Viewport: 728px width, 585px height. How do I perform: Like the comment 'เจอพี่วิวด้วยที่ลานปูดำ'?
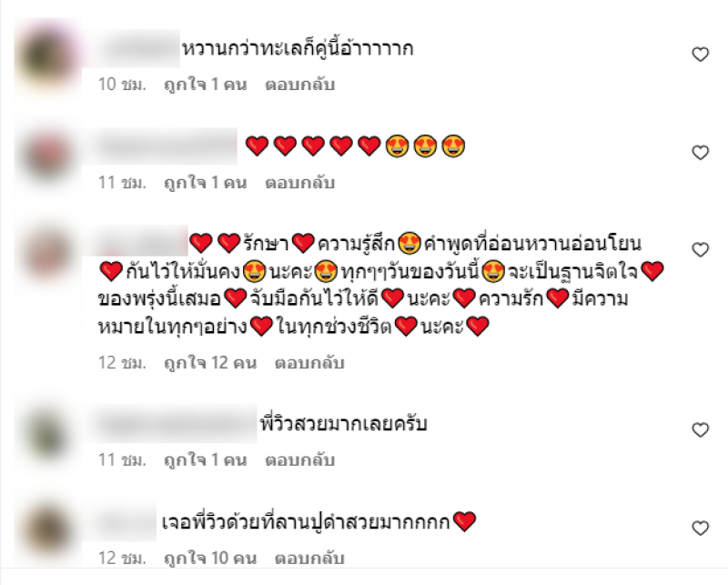[x=700, y=528]
